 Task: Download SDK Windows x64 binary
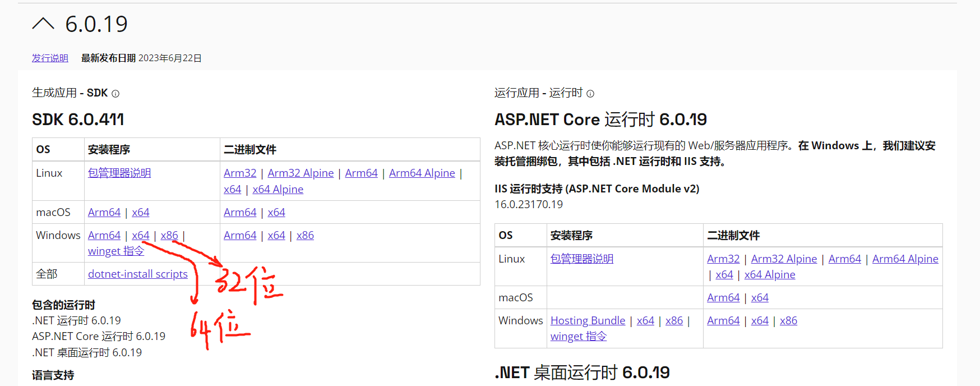tap(276, 235)
